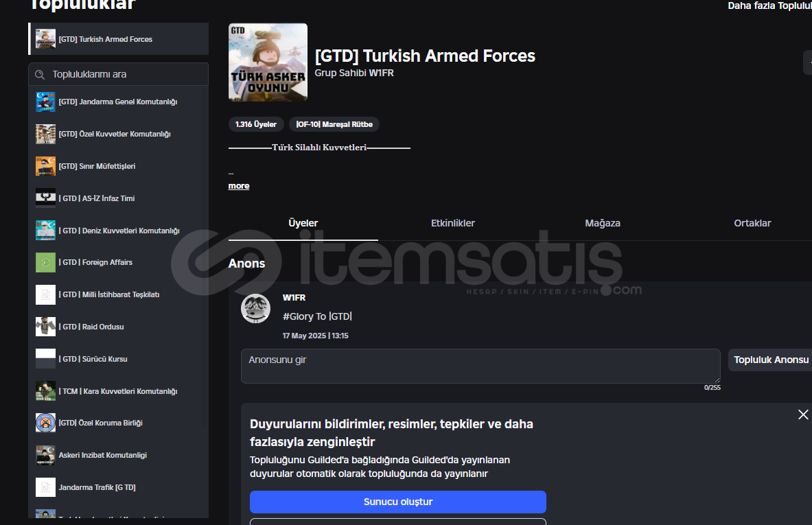Click the Sunucu oluştur button
812x525 pixels.
tap(397, 502)
